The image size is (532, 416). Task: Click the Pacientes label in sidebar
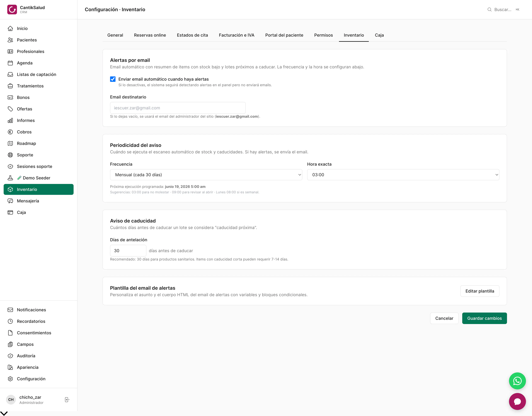click(27, 40)
